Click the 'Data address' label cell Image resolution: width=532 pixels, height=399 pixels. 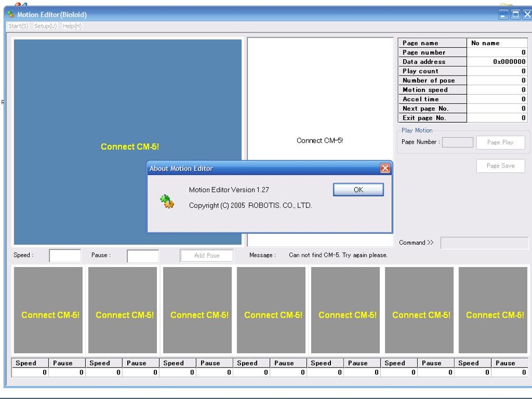pos(432,62)
